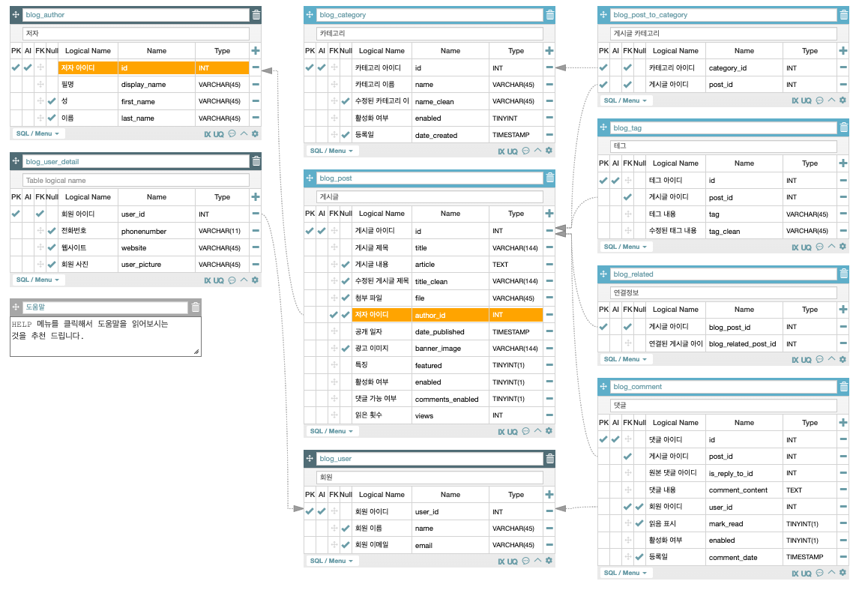Open the blog_comment table settings gear

click(843, 574)
